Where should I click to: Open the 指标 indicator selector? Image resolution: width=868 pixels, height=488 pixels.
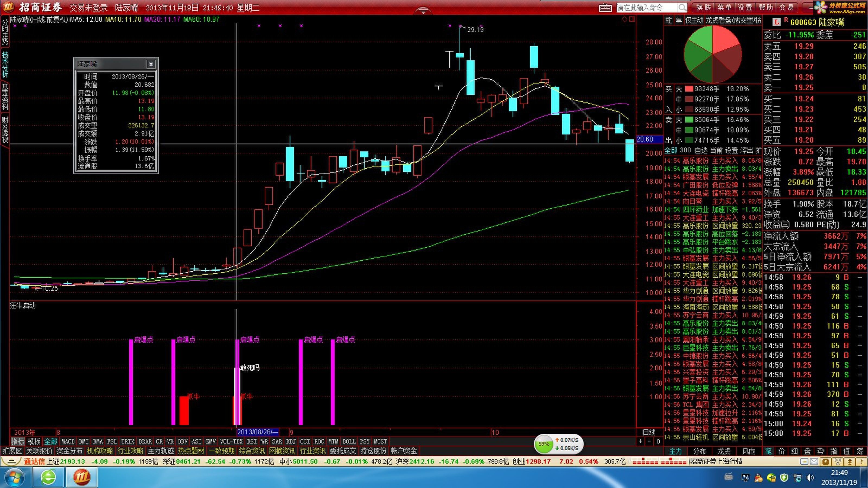point(18,442)
